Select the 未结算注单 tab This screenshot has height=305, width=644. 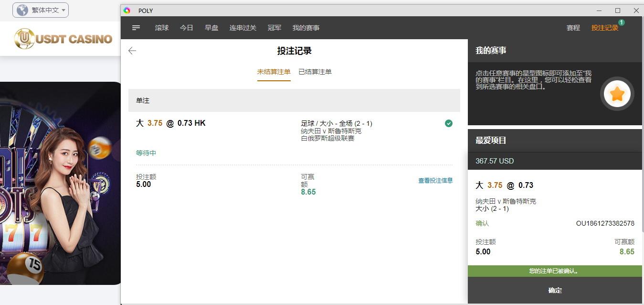click(274, 72)
